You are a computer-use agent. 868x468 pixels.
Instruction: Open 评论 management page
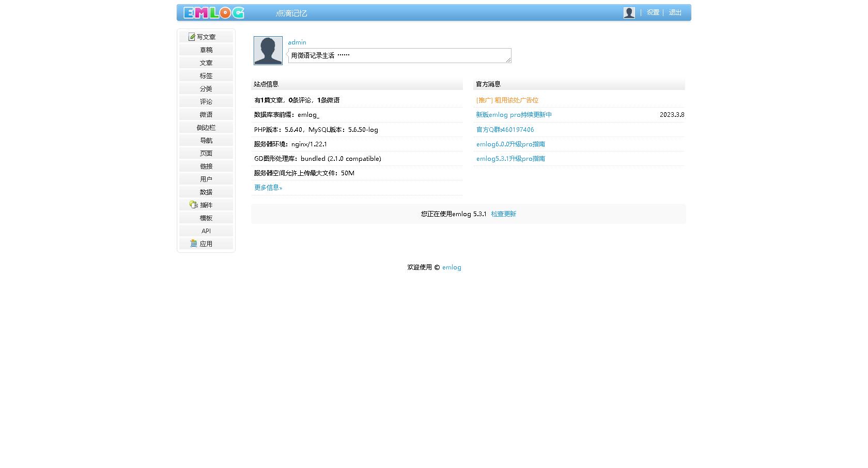point(206,101)
